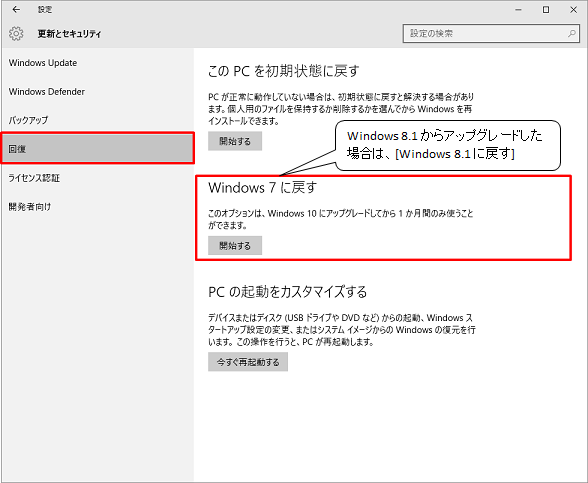Open settings home via gear icon
The image size is (588, 483).
[16, 33]
